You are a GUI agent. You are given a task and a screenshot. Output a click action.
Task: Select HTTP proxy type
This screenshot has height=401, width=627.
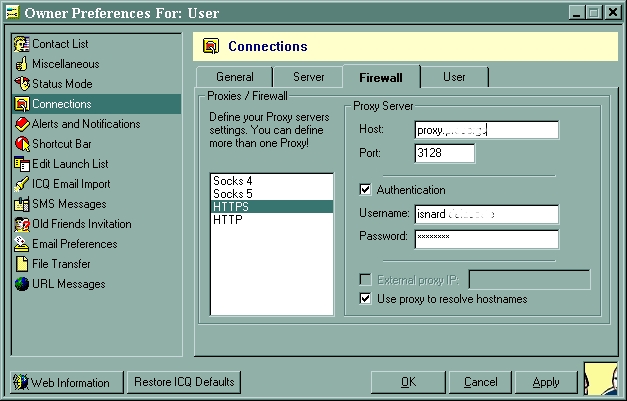click(272, 220)
